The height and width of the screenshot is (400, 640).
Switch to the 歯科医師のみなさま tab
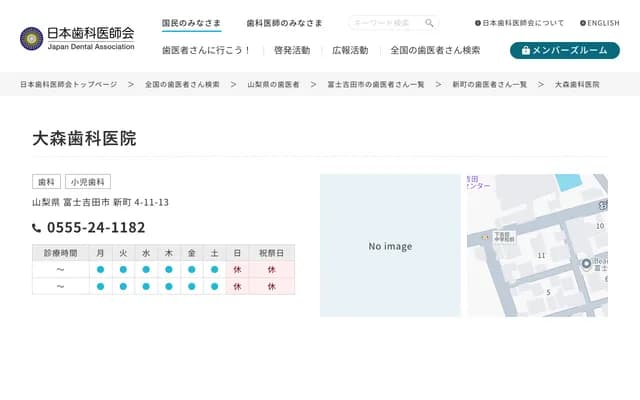[x=284, y=23]
